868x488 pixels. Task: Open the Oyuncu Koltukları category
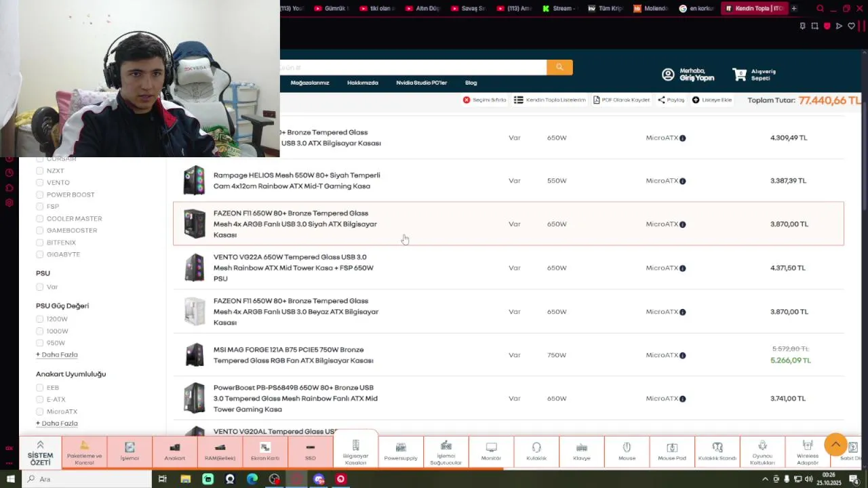click(762, 452)
